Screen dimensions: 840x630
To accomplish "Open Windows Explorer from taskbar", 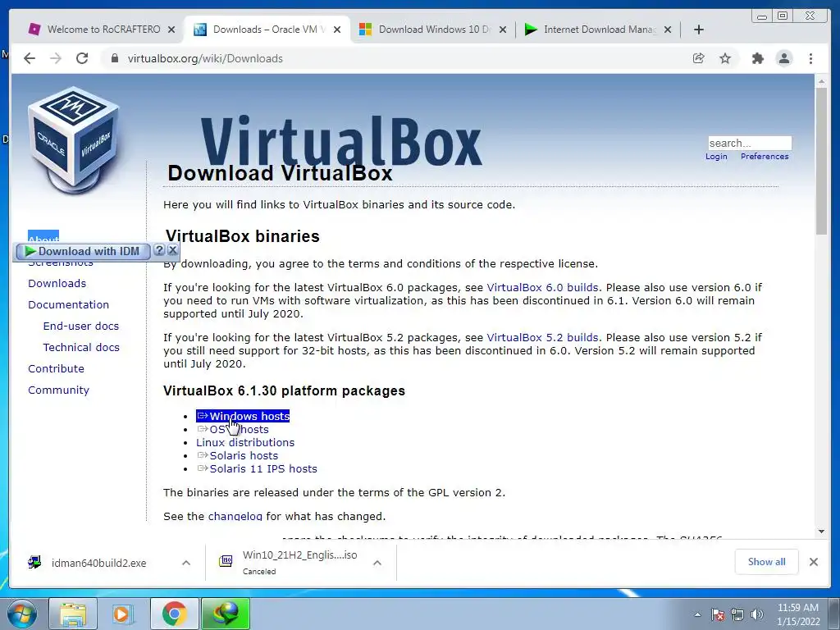I will tap(73, 614).
